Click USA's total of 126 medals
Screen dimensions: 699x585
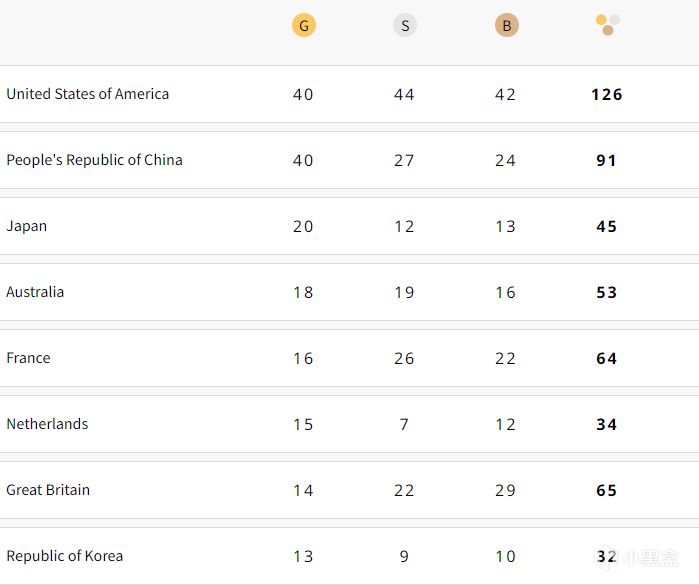click(x=607, y=95)
